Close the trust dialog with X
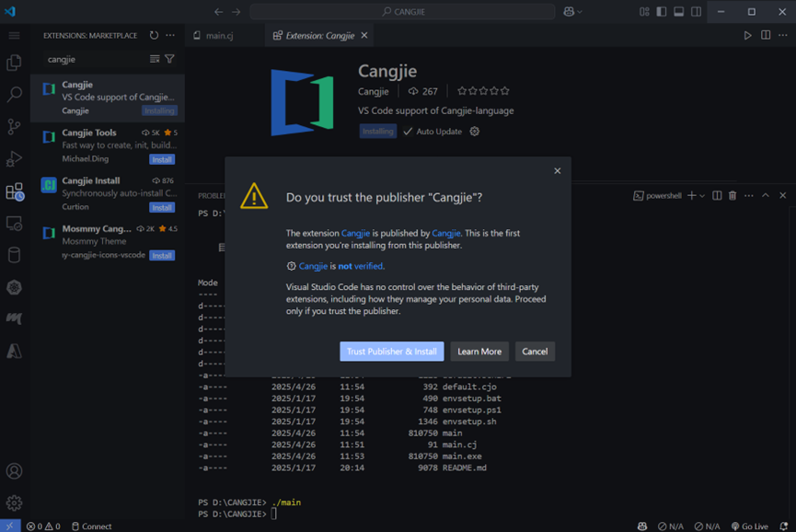 pyautogui.click(x=557, y=171)
